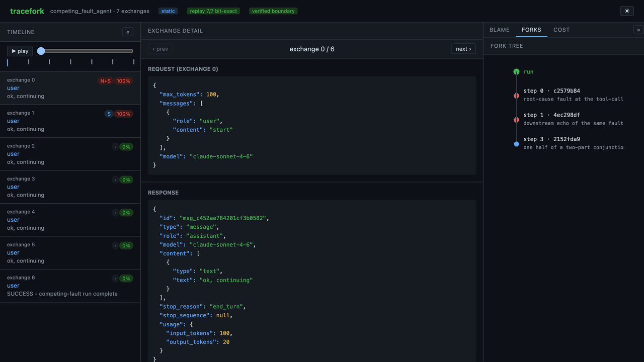Open exchange 3 in the timeline

click(70, 187)
